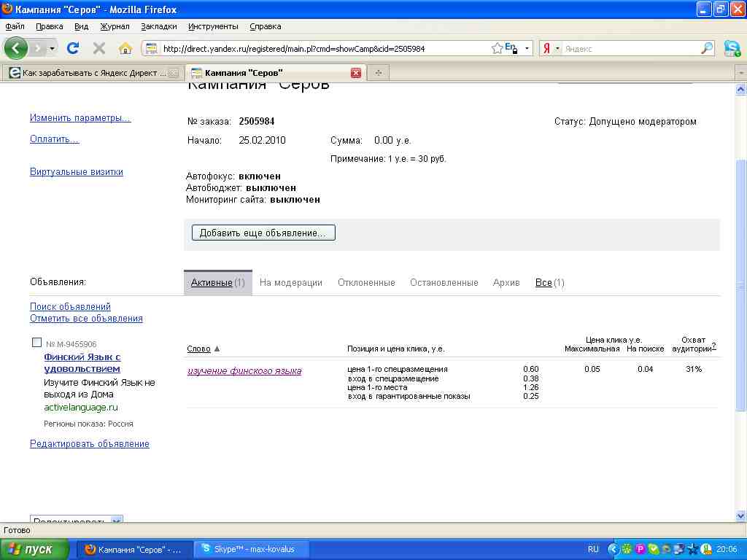
Task: Open the Yandex search engine selector dropdown
Action: coord(557,48)
